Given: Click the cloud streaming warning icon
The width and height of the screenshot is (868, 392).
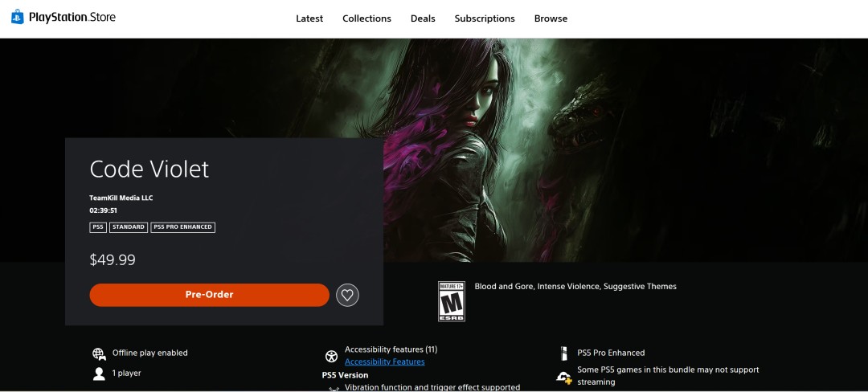Looking at the screenshot, I should (564, 377).
